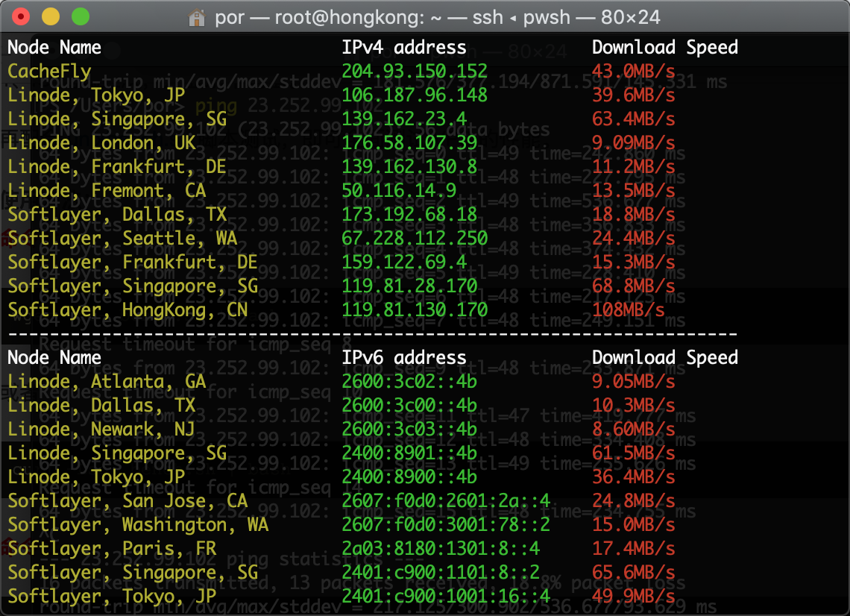Select 'Softlayer, HongKong, CN' node name
850x616 pixels.
point(127,309)
